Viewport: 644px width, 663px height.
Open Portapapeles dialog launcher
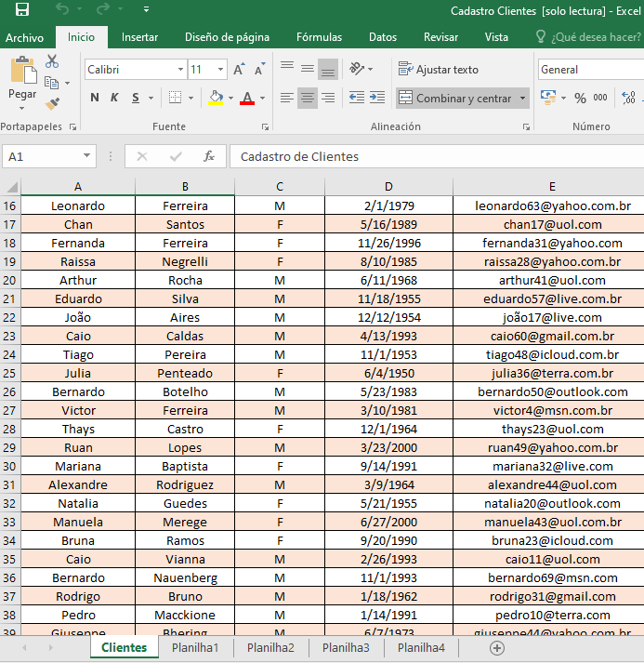click(x=72, y=126)
